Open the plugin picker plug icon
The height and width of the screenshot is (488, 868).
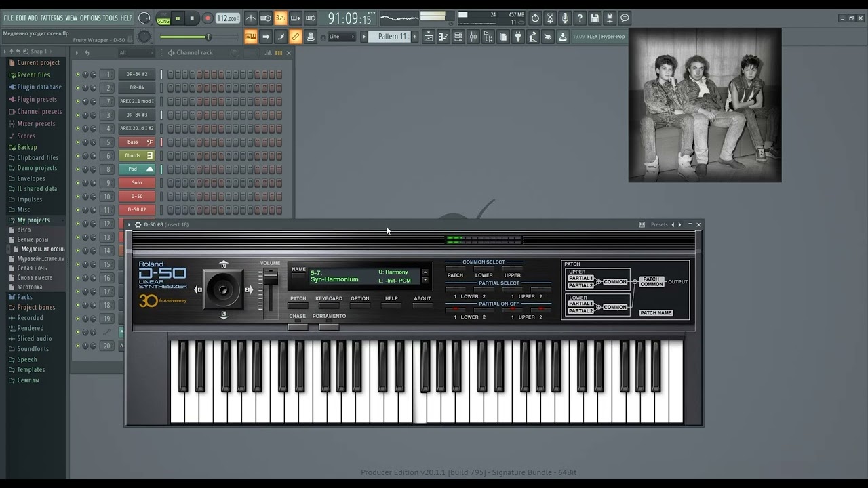point(518,37)
